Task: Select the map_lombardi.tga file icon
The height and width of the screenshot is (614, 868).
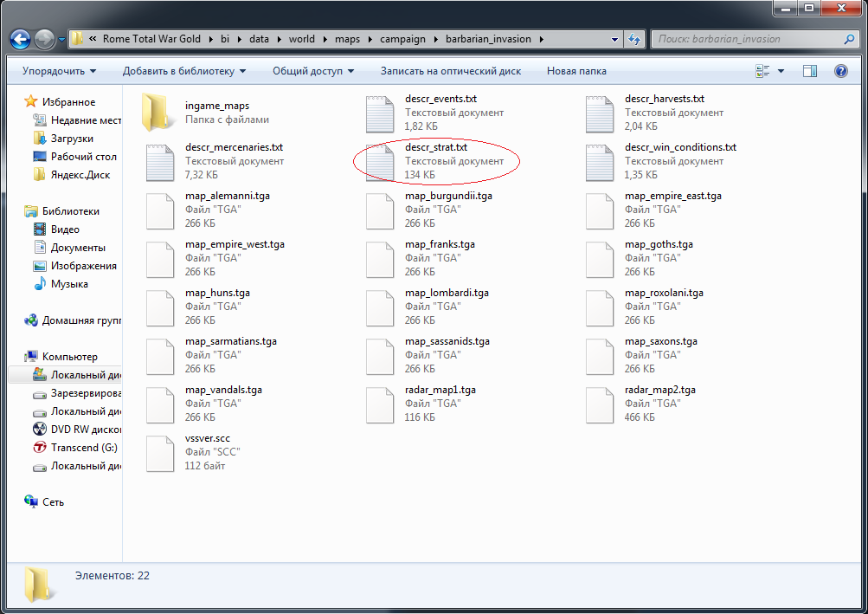Action: (x=380, y=308)
